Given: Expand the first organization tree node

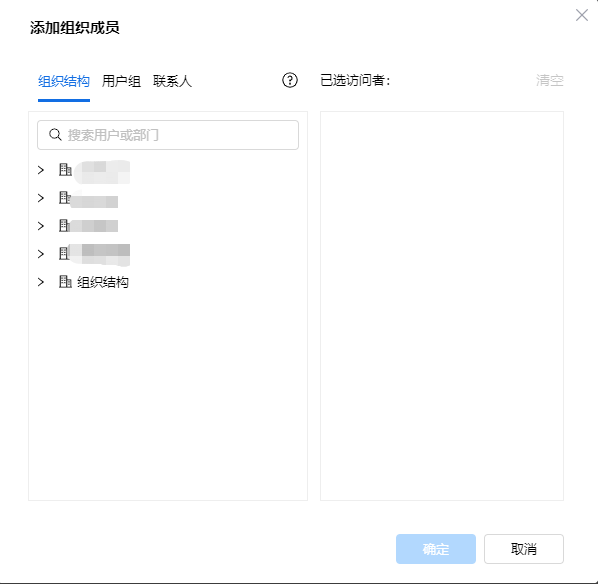Looking at the screenshot, I should 41,170.
